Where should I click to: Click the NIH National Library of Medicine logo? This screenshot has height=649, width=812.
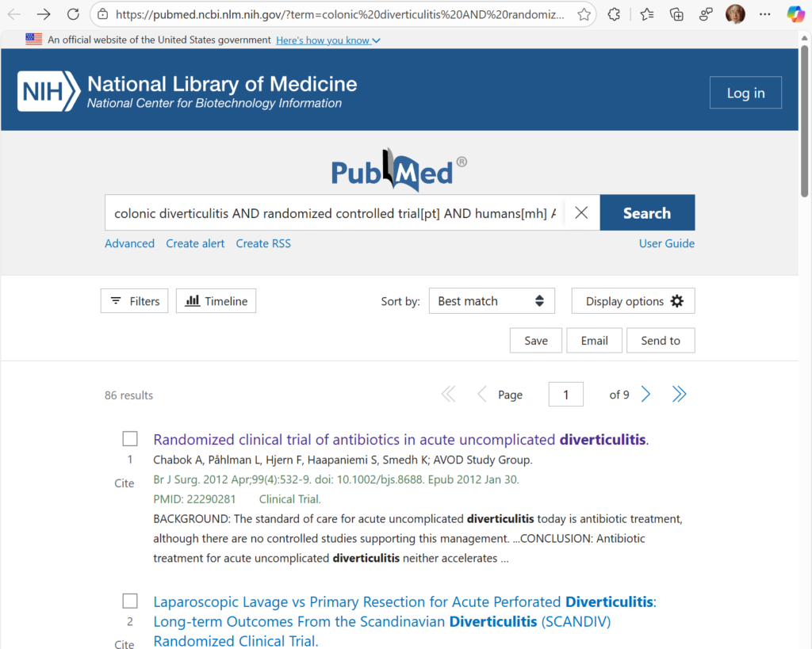pos(187,92)
